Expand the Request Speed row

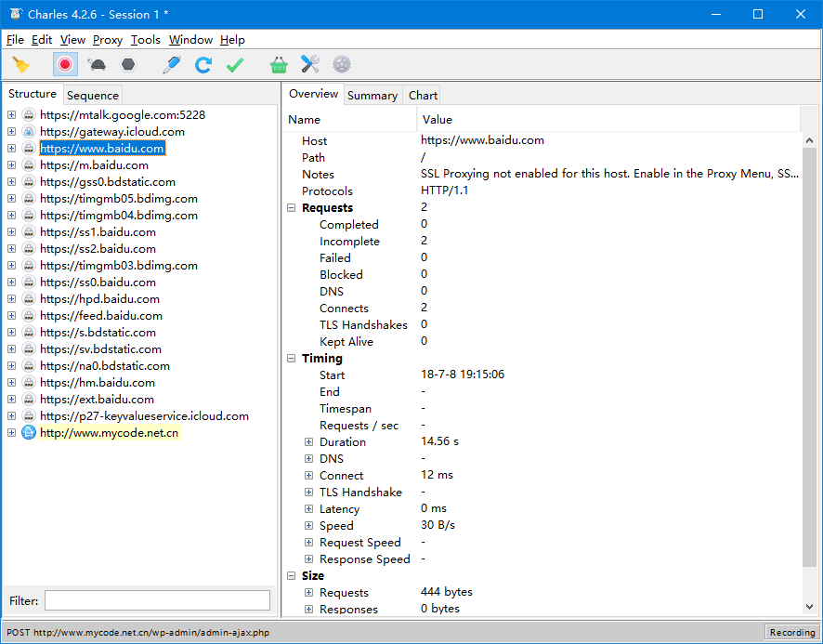(308, 542)
